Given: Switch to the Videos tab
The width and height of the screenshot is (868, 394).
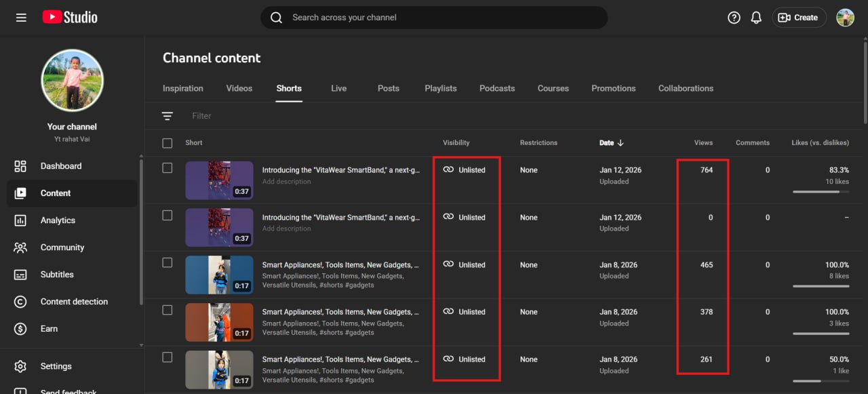Looking at the screenshot, I should (x=239, y=88).
